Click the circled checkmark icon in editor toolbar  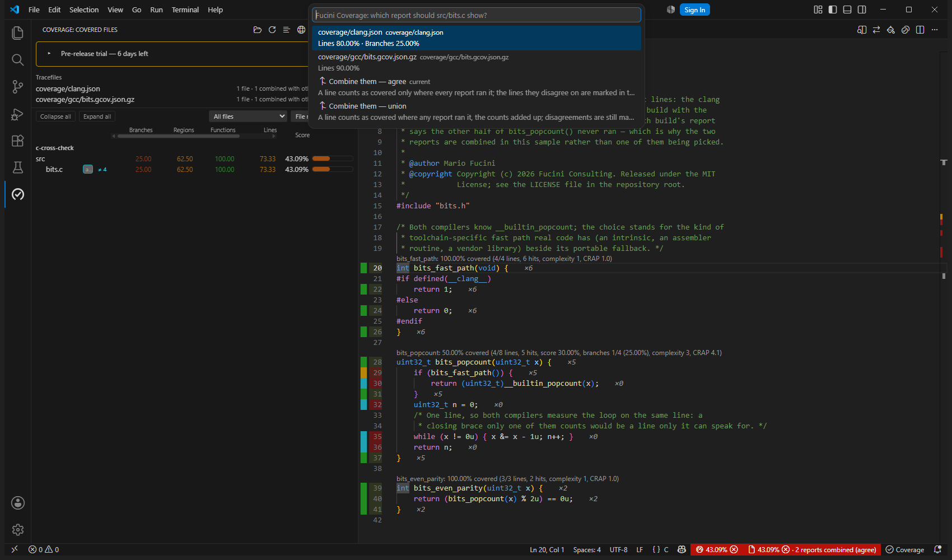point(906,30)
